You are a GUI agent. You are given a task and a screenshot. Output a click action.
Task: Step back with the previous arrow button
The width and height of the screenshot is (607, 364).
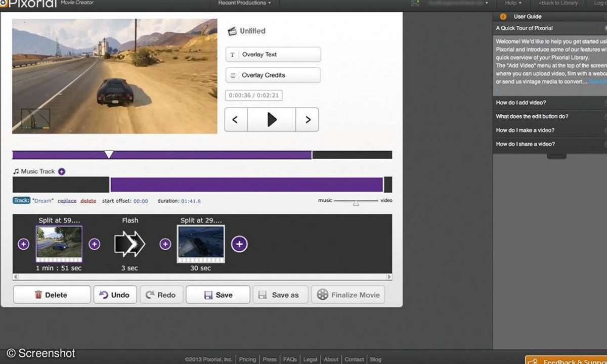(x=236, y=120)
